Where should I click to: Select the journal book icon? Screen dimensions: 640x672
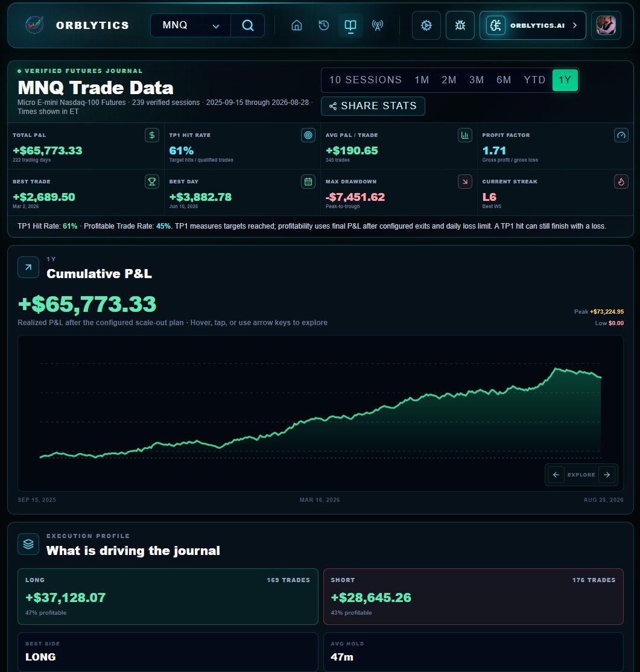point(350,25)
